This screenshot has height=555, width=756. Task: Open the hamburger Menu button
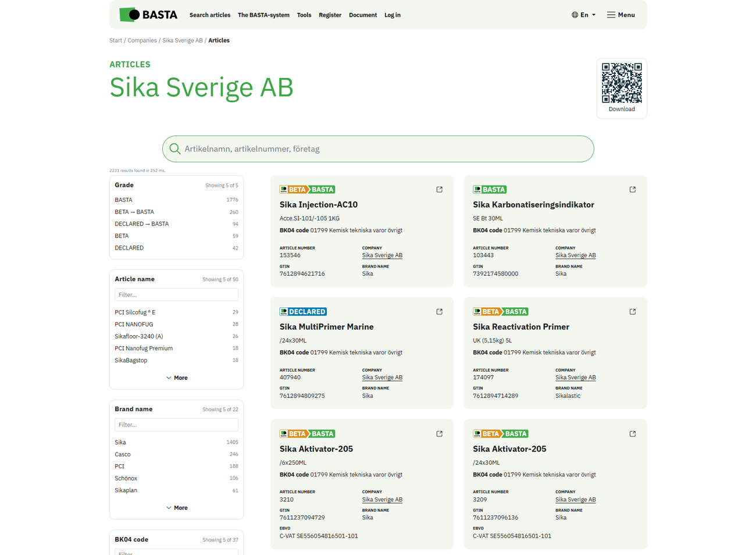pos(621,15)
